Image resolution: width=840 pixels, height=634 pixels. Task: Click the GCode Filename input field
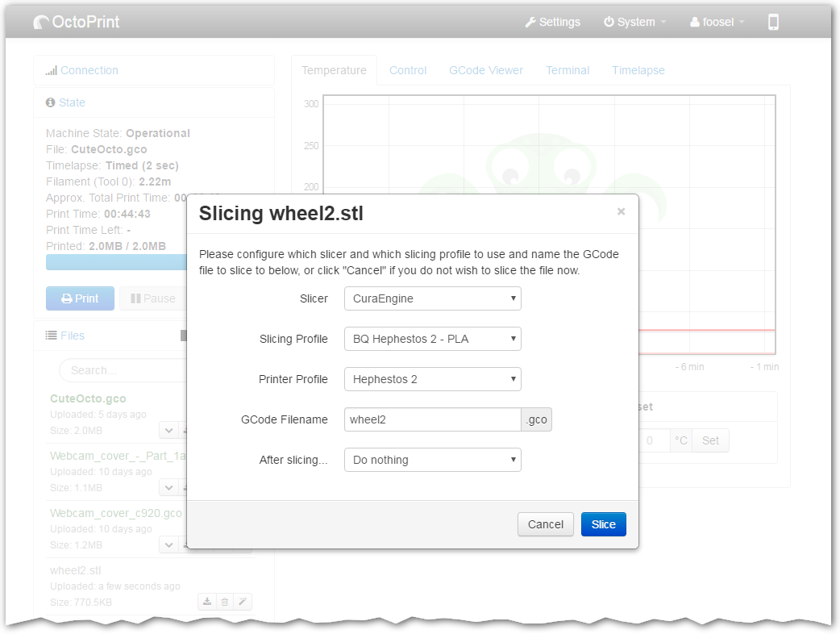432,419
